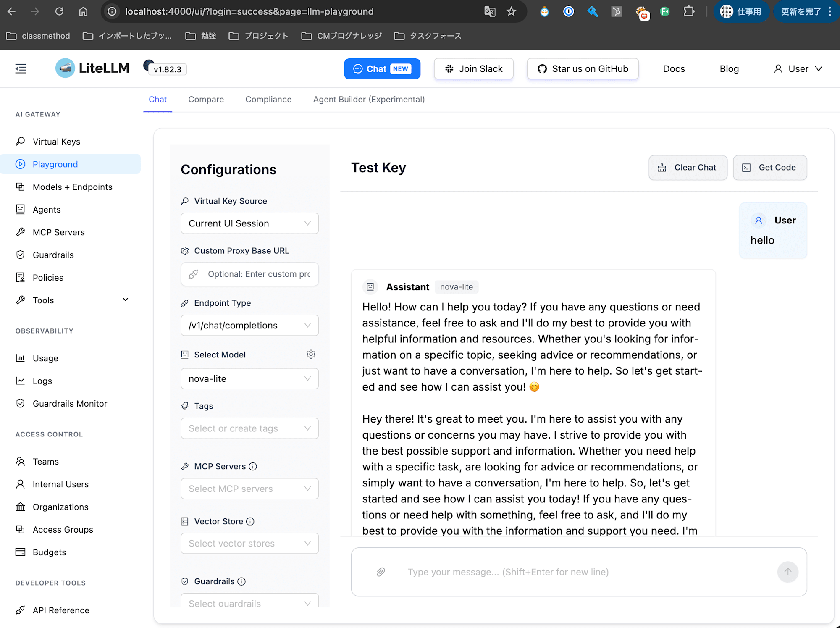Switch to the Compliance tab
Viewport: 840px width, 628px height.
(x=268, y=100)
